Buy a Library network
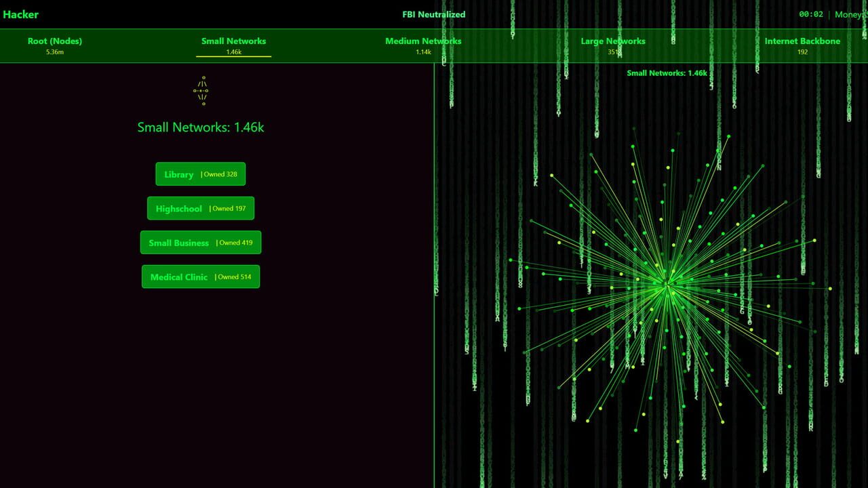The width and height of the screenshot is (868, 488). (201, 174)
